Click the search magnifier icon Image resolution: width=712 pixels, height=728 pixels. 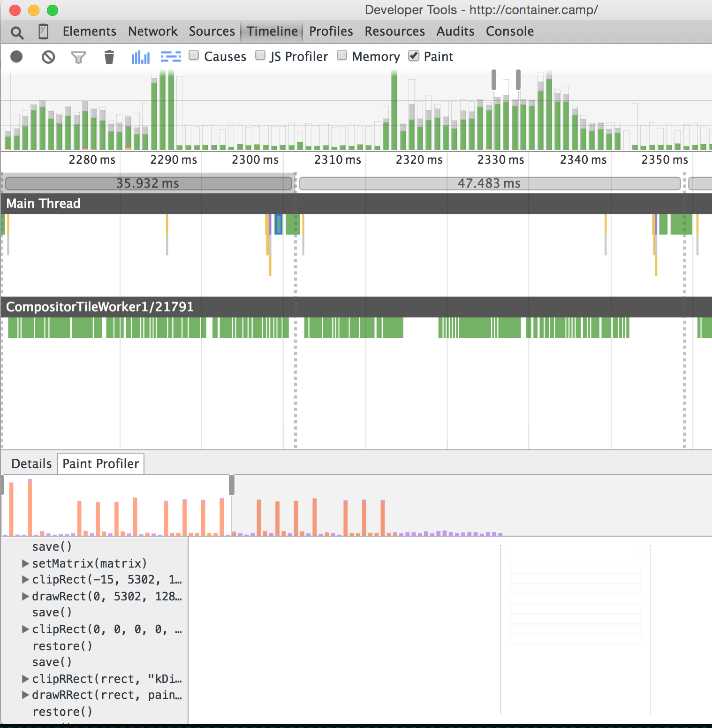coord(17,32)
